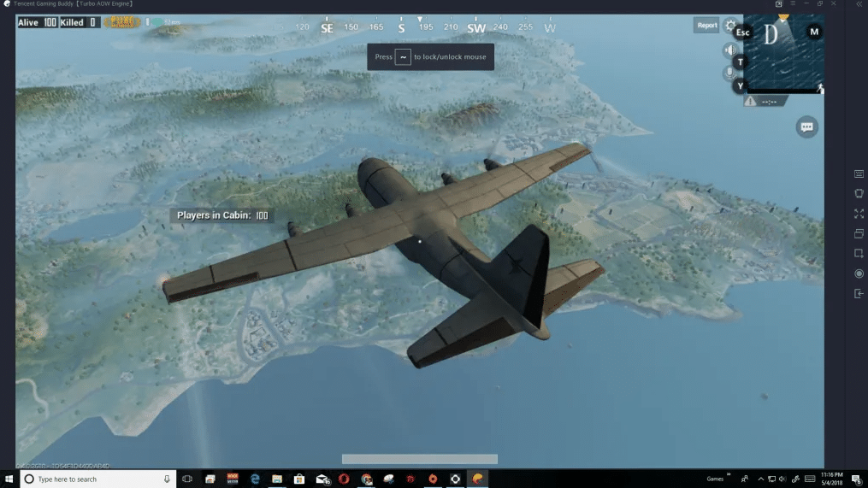Click the minimap in the top-right corner
The width and height of the screenshot is (868, 488).
pos(783,53)
